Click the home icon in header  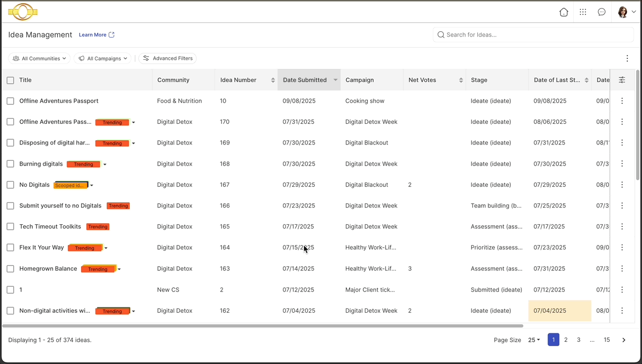tap(564, 12)
